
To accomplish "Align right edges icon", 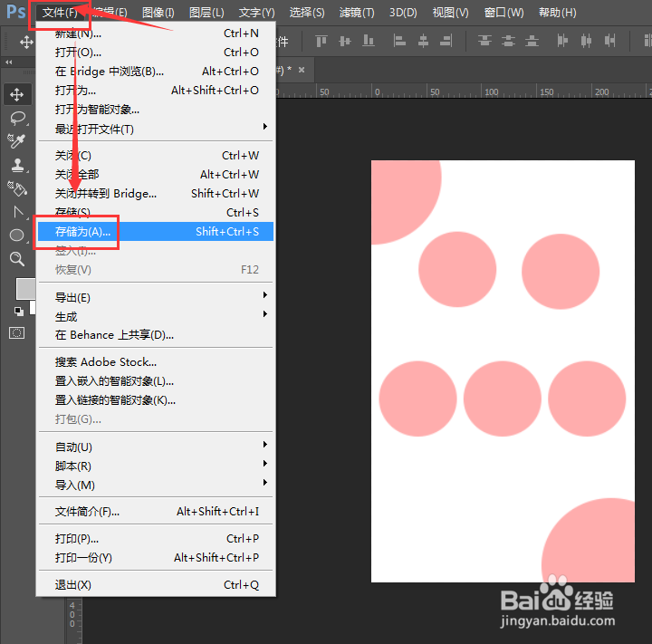I will 446,41.
